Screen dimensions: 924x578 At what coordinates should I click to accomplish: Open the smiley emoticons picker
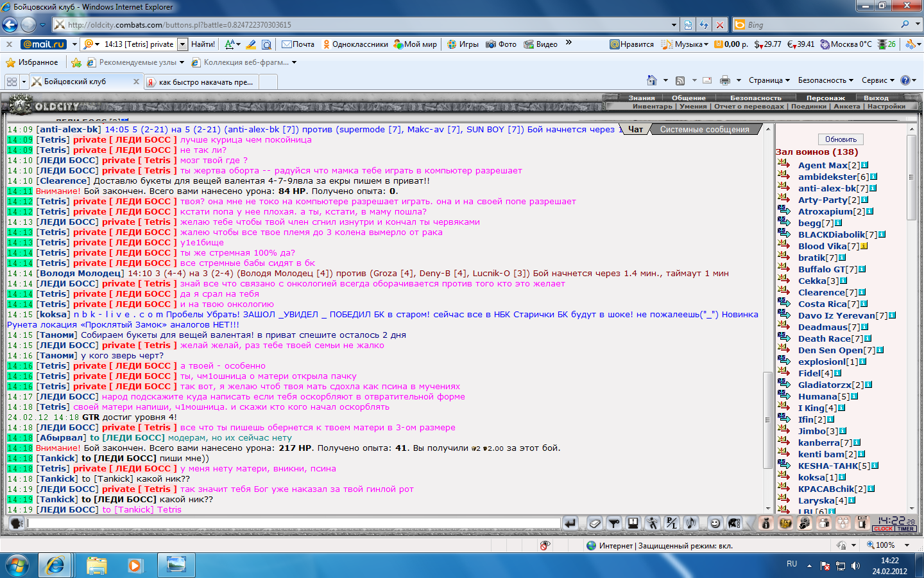[715, 523]
